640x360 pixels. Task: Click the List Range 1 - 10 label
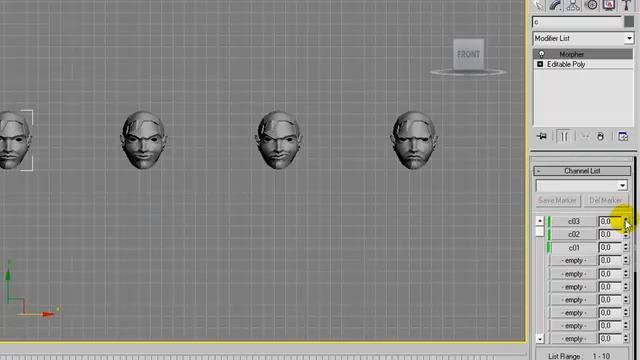(x=579, y=356)
